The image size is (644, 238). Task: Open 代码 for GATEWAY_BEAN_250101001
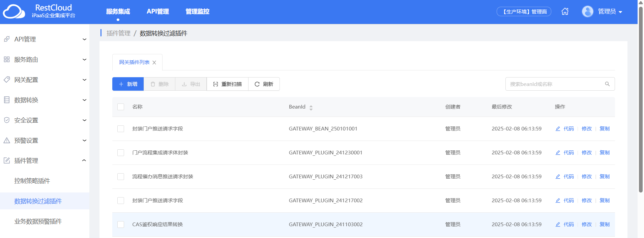pyautogui.click(x=565, y=129)
